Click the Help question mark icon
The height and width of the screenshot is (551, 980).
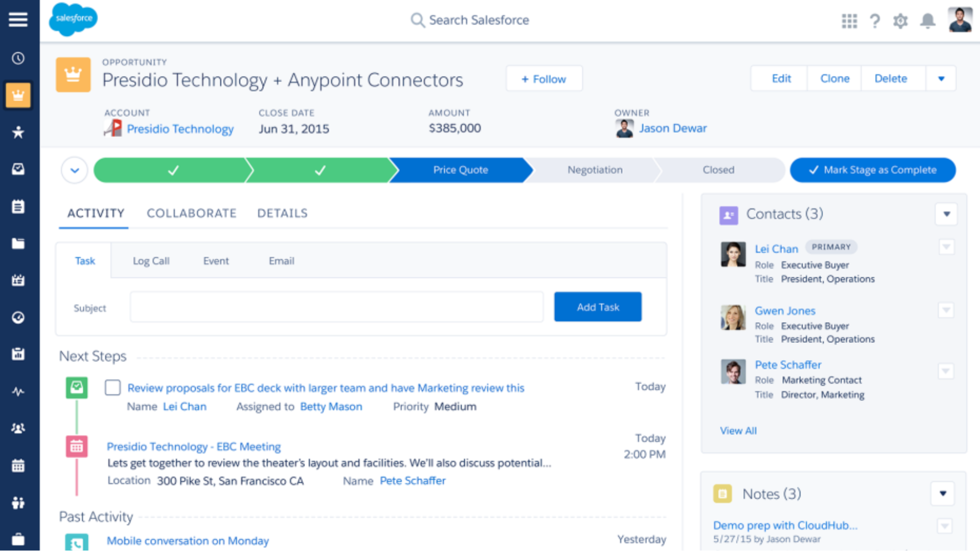pyautogui.click(x=875, y=20)
